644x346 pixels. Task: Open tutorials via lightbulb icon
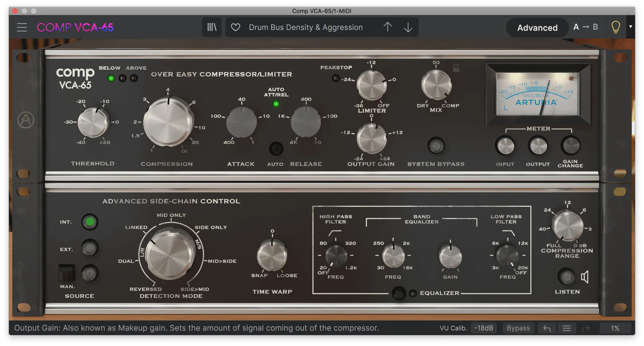[615, 27]
